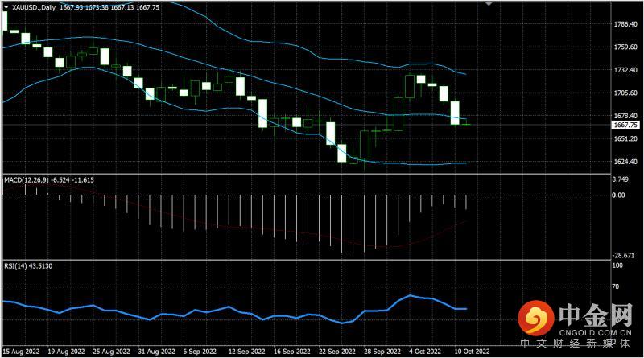Click date label 10 Oct 2022
The width and height of the screenshot is (644, 358).
(472, 352)
